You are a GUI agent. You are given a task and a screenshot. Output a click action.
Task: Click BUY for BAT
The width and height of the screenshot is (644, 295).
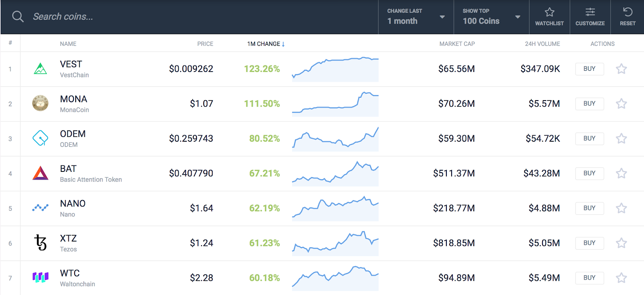(x=589, y=173)
